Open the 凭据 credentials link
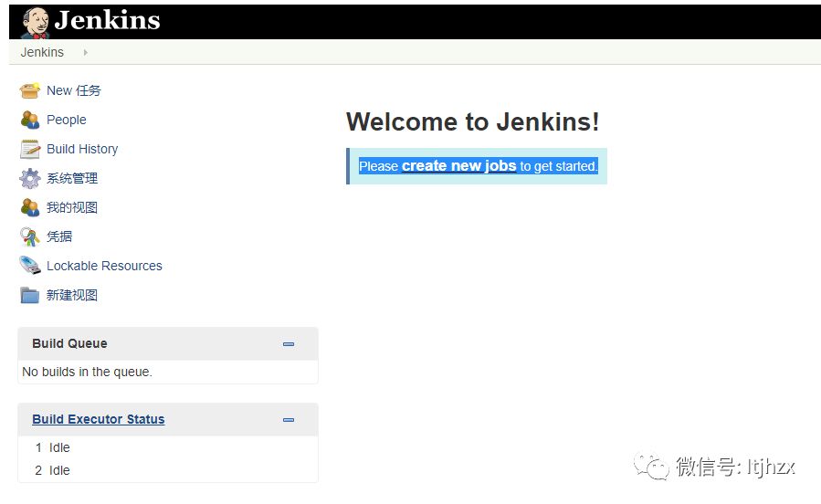821x504 pixels. pyautogui.click(x=59, y=236)
